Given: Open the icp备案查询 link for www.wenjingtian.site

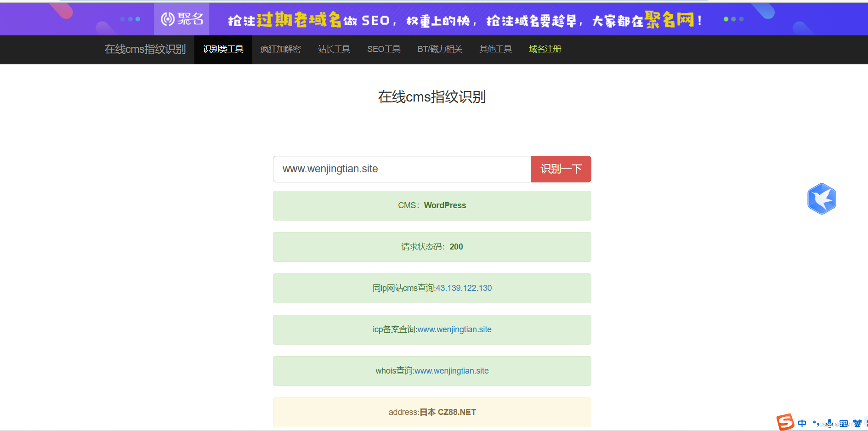Looking at the screenshot, I should pyautogui.click(x=454, y=329).
